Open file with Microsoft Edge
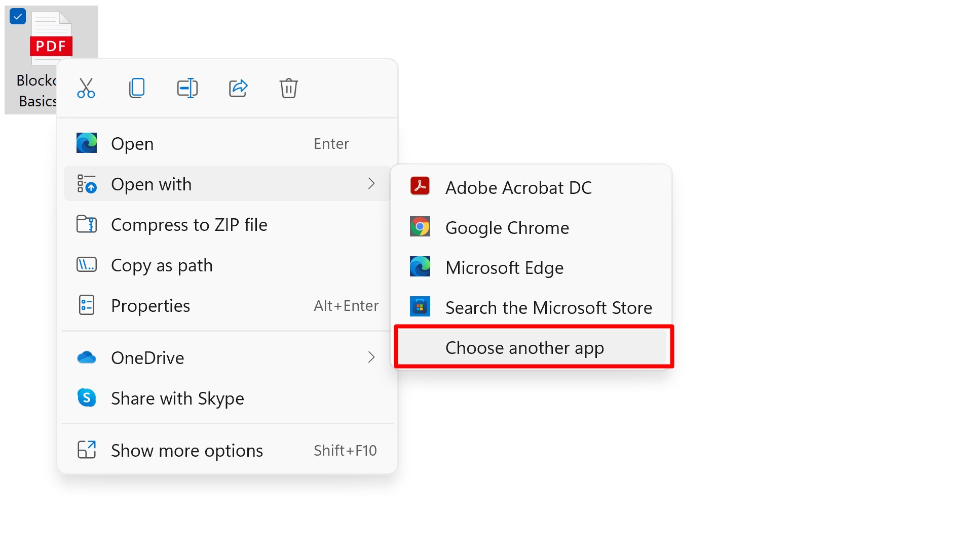 tap(504, 267)
